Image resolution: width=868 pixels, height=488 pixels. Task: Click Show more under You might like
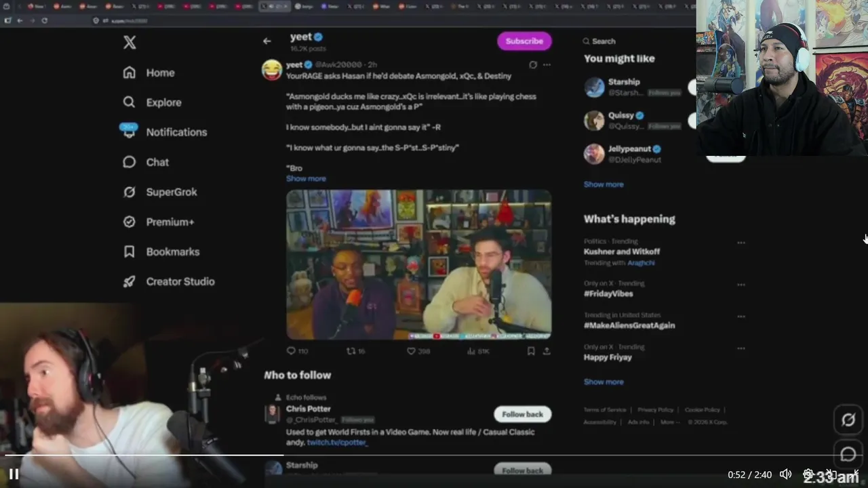[604, 184]
